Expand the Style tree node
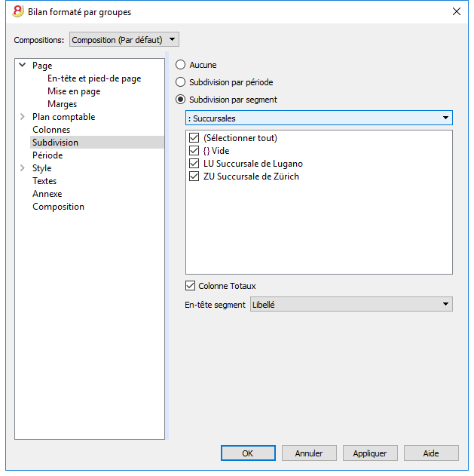The height and width of the screenshot is (476, 474). tap(23, 168)
